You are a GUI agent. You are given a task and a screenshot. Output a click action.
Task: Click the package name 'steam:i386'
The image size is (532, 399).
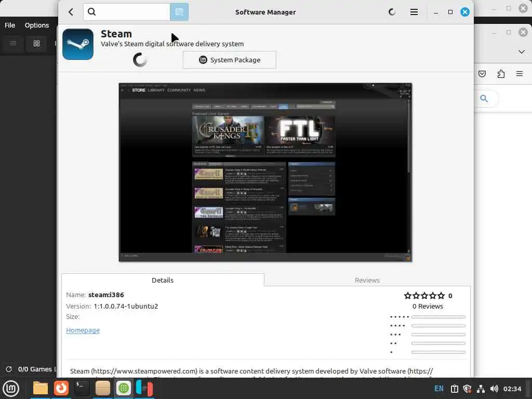(106, 295)
